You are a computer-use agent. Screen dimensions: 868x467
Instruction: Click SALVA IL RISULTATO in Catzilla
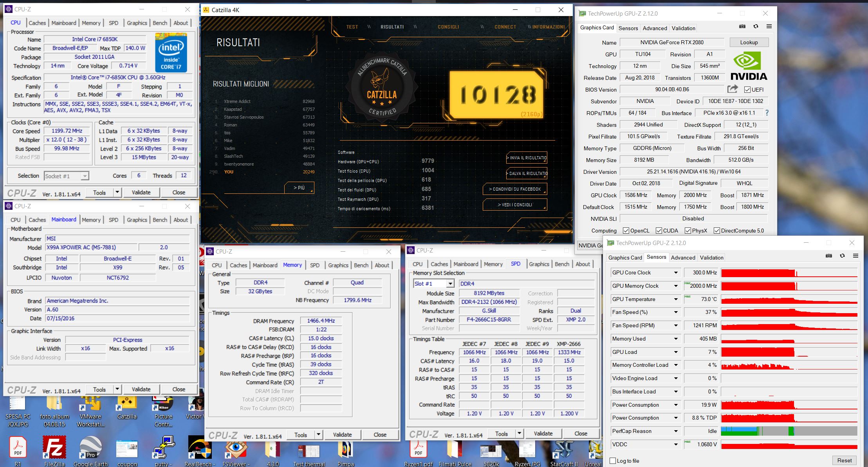point(527,173)
